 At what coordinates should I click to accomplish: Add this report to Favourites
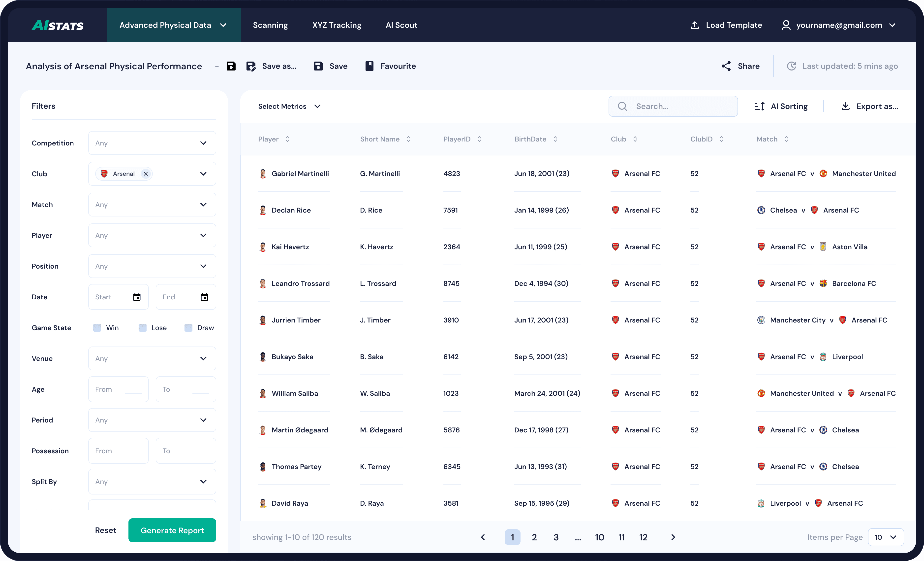[x=390, y=66]
